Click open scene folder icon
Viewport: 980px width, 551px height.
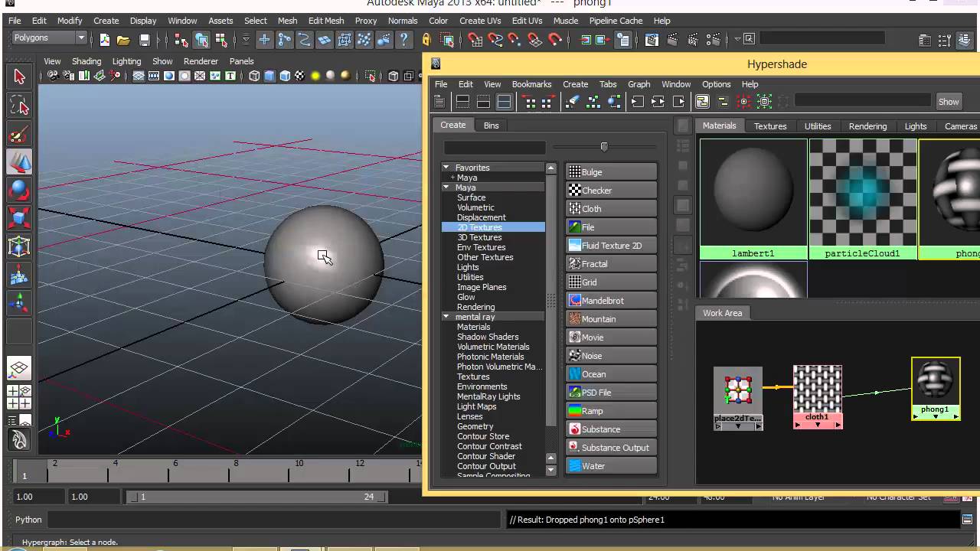123,40
